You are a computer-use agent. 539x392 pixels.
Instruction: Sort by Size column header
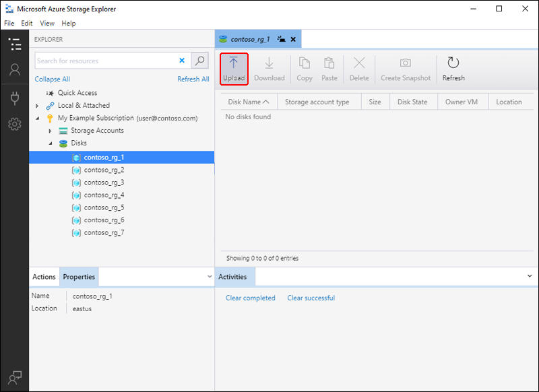click(x=375, y=102)
